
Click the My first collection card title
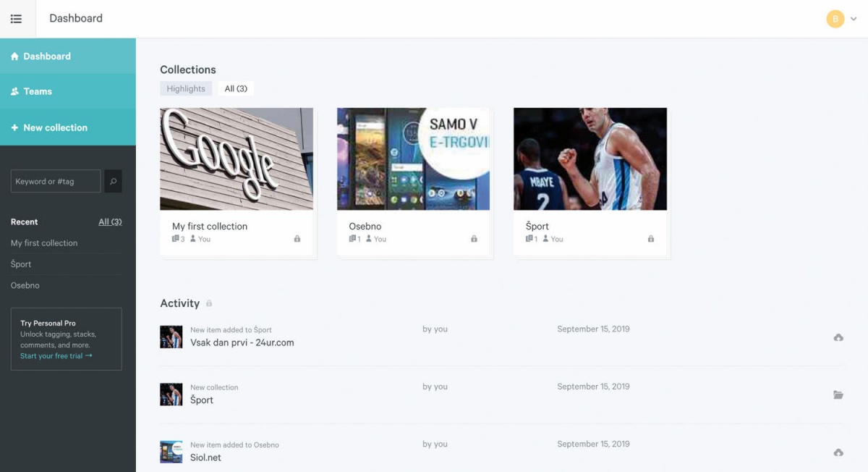[x=210, y=226]
